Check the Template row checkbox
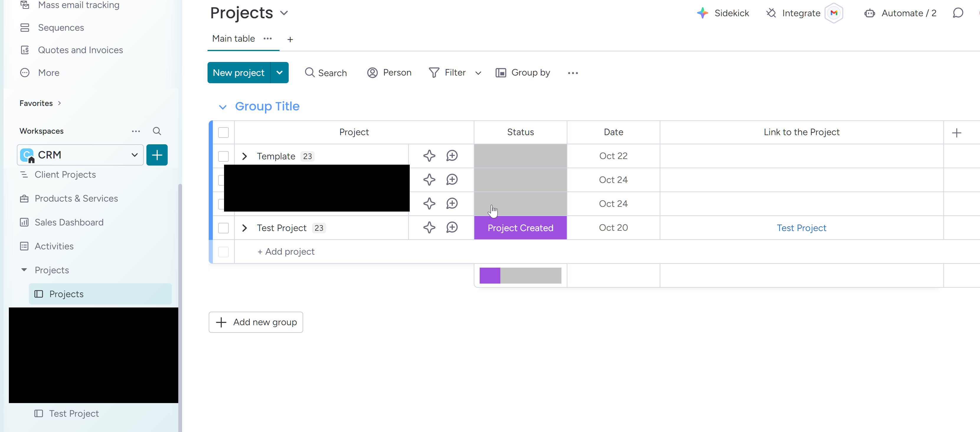 click(223, 156)
